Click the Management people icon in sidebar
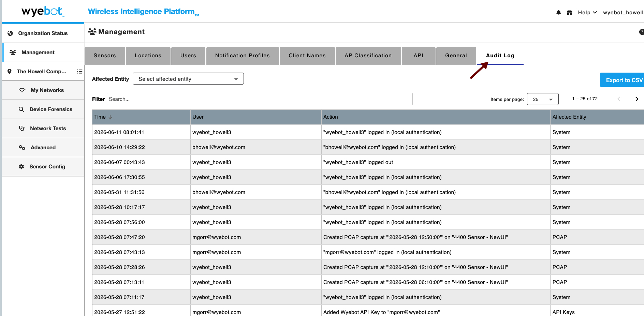 13,52
